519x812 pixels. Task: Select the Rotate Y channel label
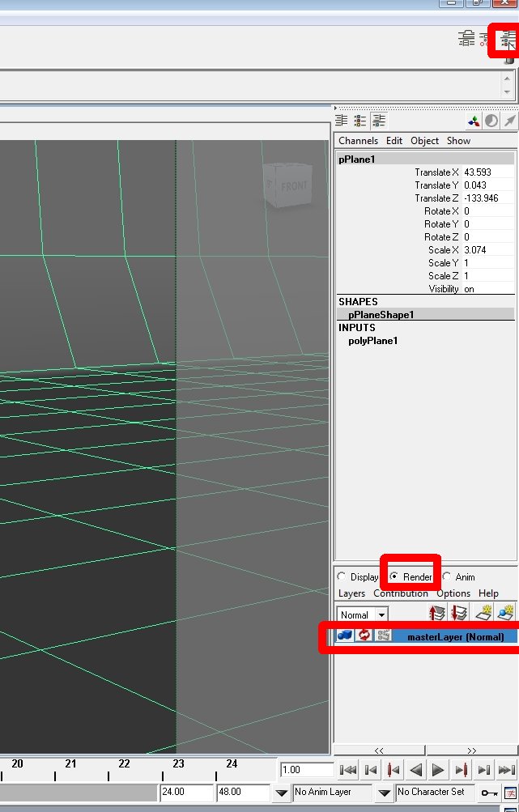[441, 223]
